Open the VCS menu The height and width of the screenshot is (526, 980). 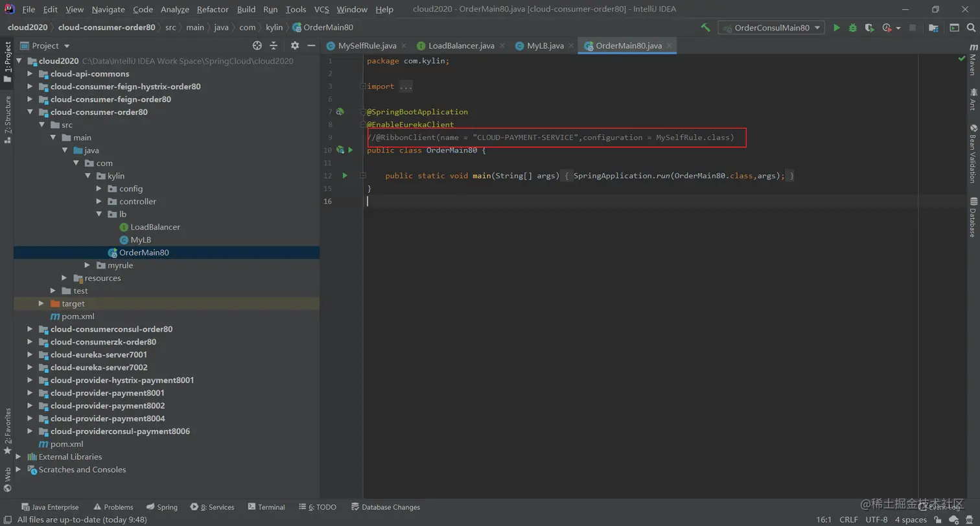point(321,9)
